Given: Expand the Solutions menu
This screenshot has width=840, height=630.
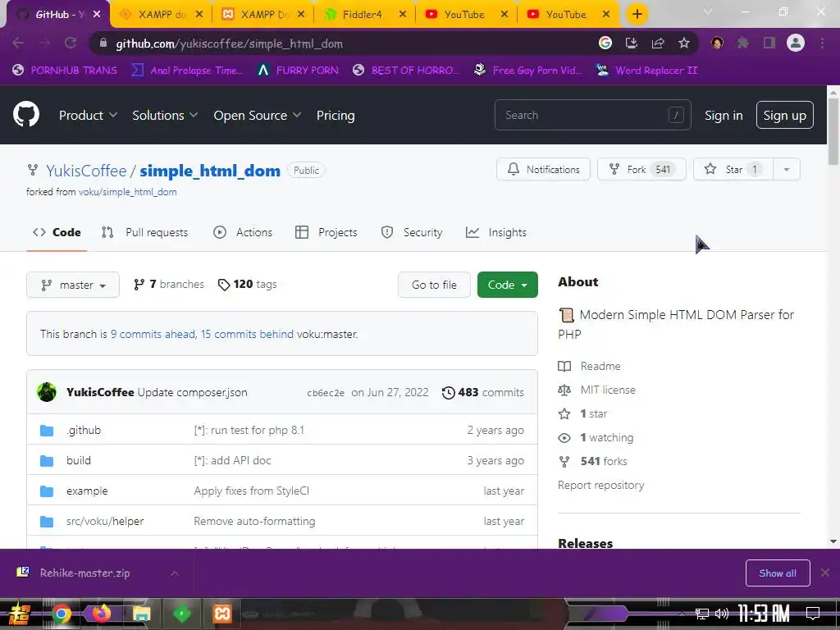Looking at the screenshot, I should click(x=165, y=115).
